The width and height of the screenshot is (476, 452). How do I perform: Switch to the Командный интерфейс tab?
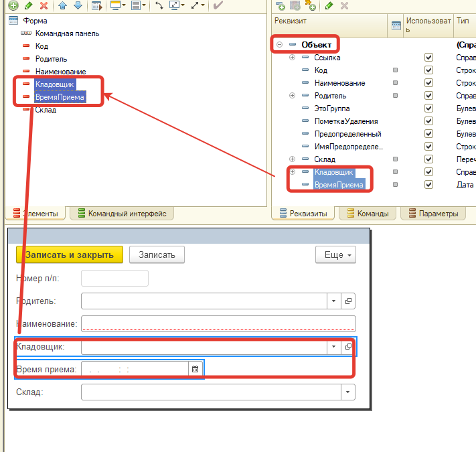click(122, 214)
